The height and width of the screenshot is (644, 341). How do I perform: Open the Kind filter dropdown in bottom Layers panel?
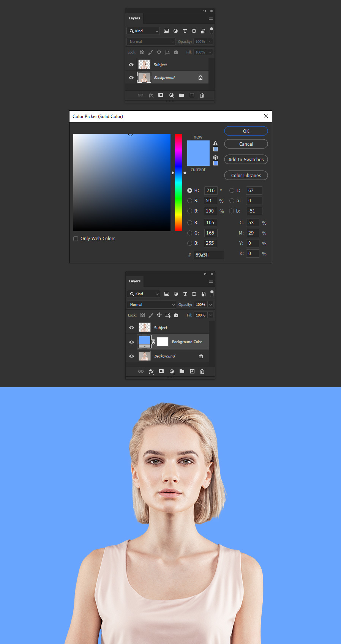point(144,294)
